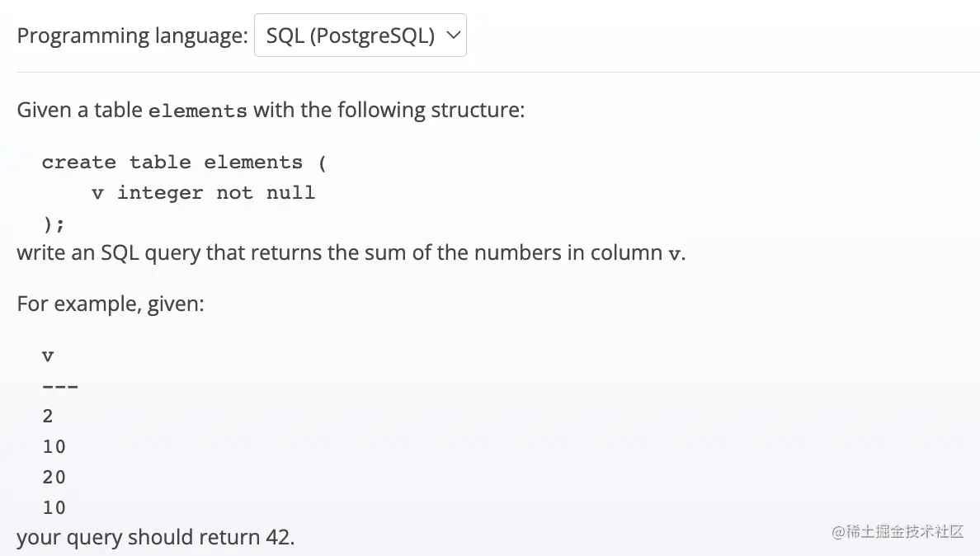Click the first 10 just below the 2
980x556 pixels.
coord(54,447)
